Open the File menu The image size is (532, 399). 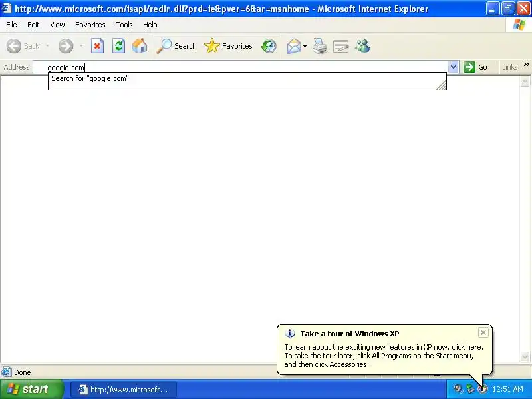pos(11,25)
